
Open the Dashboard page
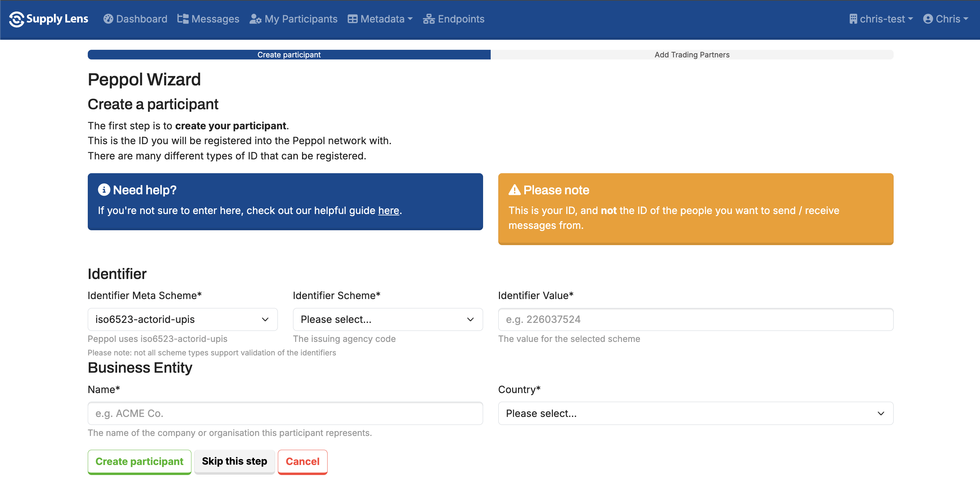pyautogui.click(x=135, y=19)
